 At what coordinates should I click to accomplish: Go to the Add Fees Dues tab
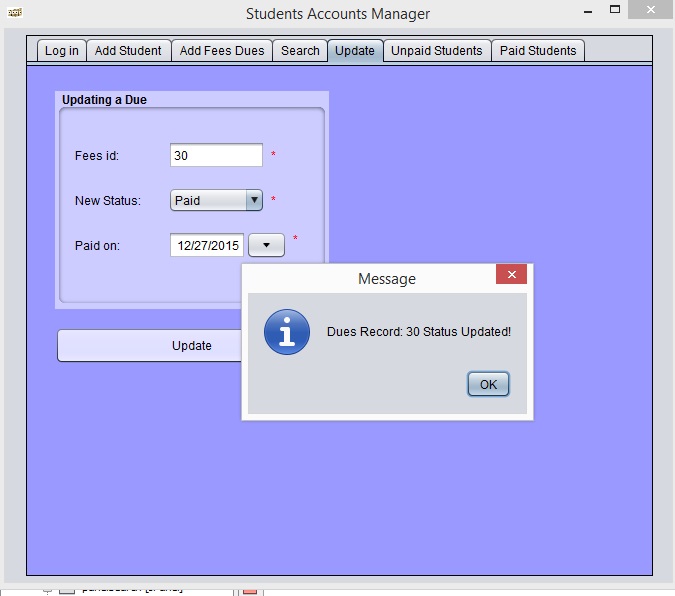222,50
